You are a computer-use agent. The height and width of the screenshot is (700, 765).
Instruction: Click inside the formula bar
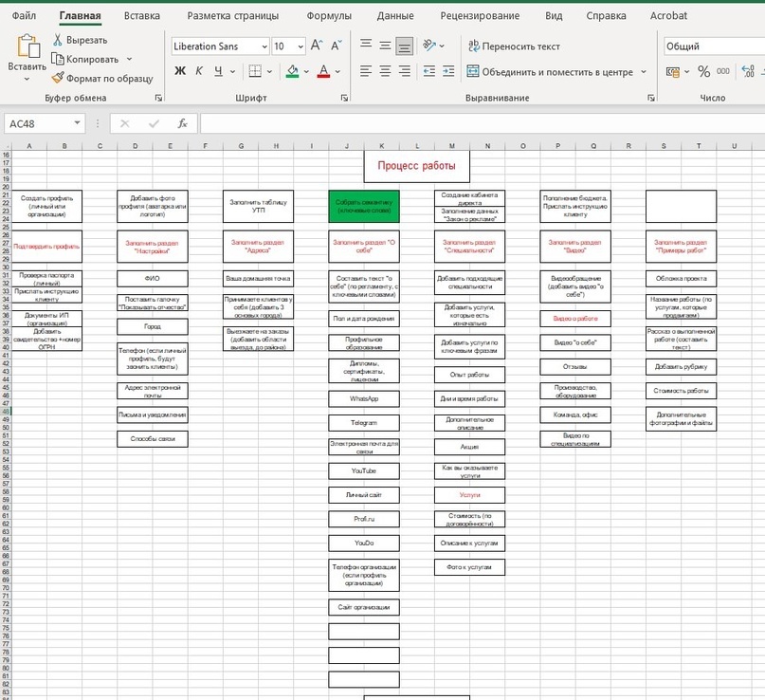[x=482, y=123]
